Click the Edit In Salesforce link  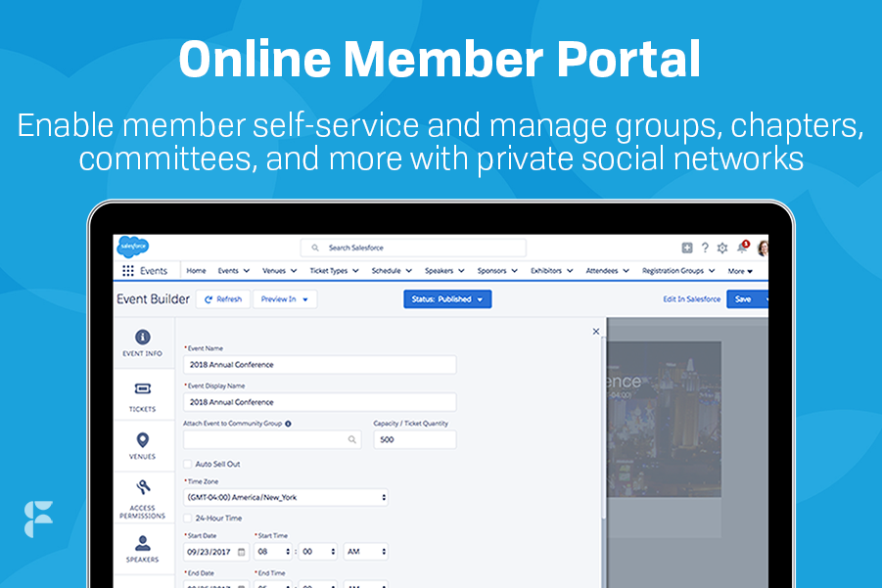point(693,298)
